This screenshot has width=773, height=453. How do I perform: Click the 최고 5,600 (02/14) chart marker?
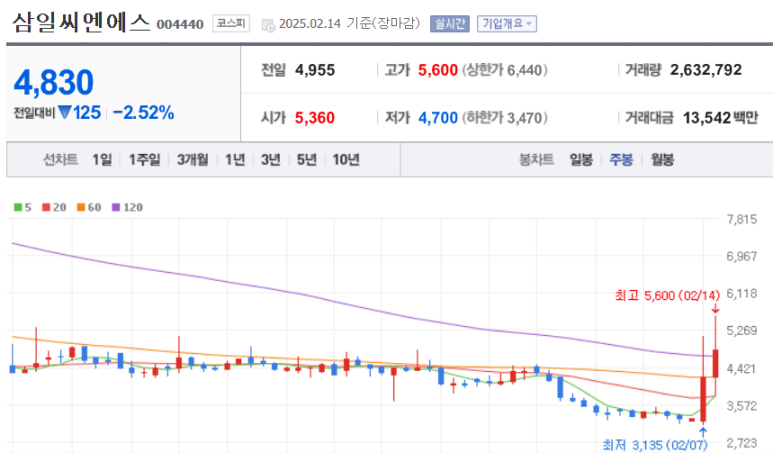[667, 295]
